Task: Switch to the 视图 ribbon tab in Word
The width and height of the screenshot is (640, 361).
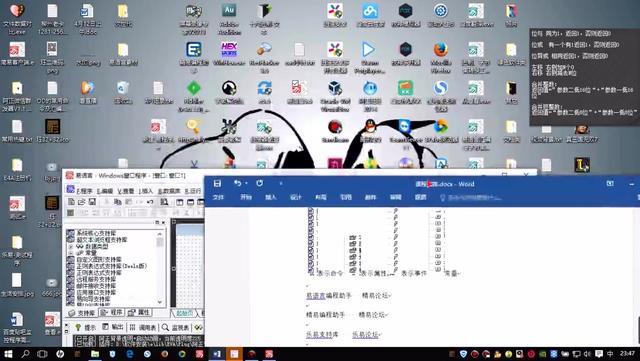Action: (420, 197)
